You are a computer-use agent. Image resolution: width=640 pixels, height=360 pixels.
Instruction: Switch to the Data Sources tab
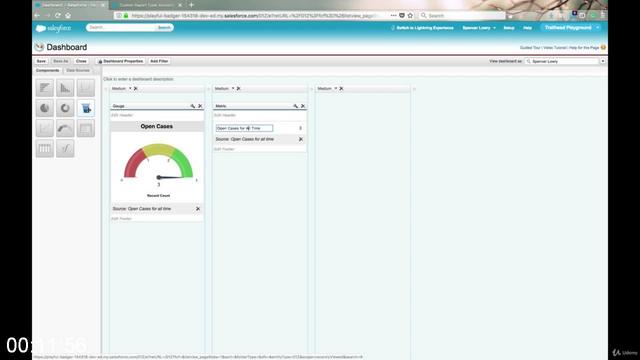point(78,71)
